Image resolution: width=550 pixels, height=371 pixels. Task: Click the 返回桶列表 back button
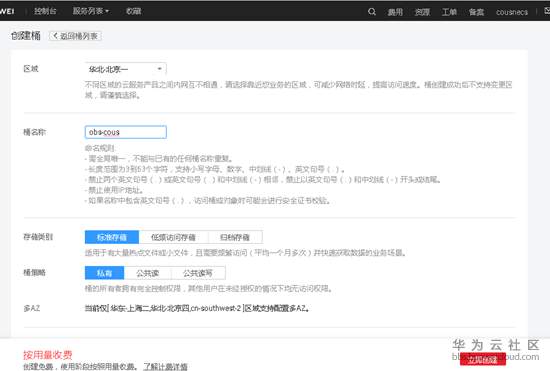point(75,36)
